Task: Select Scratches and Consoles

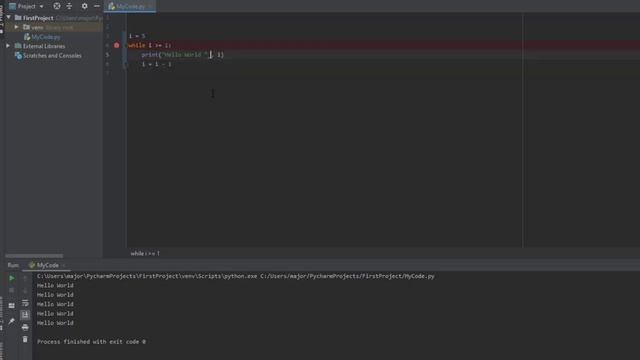Action: 52,56
